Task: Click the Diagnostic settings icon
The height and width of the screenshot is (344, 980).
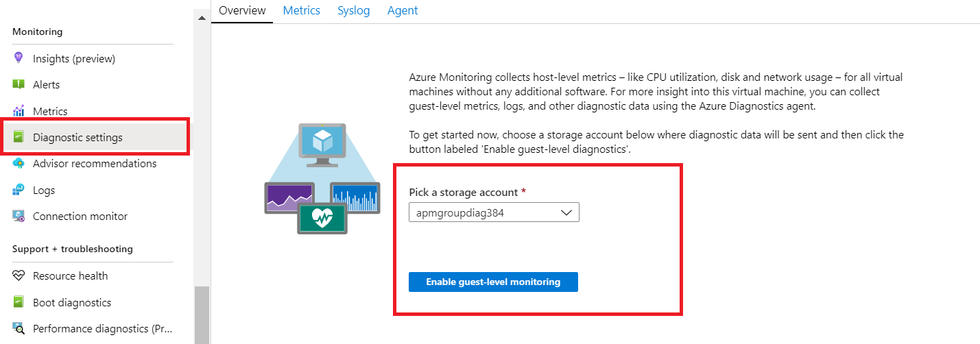Action: (x=19, y=137)
